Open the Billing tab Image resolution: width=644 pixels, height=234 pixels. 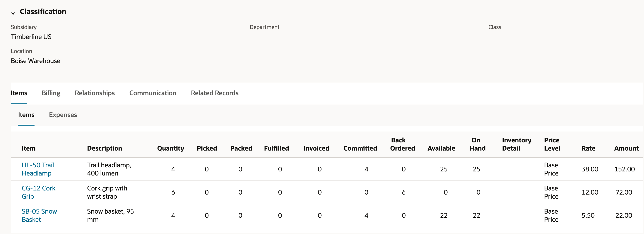tap(51, 93)
